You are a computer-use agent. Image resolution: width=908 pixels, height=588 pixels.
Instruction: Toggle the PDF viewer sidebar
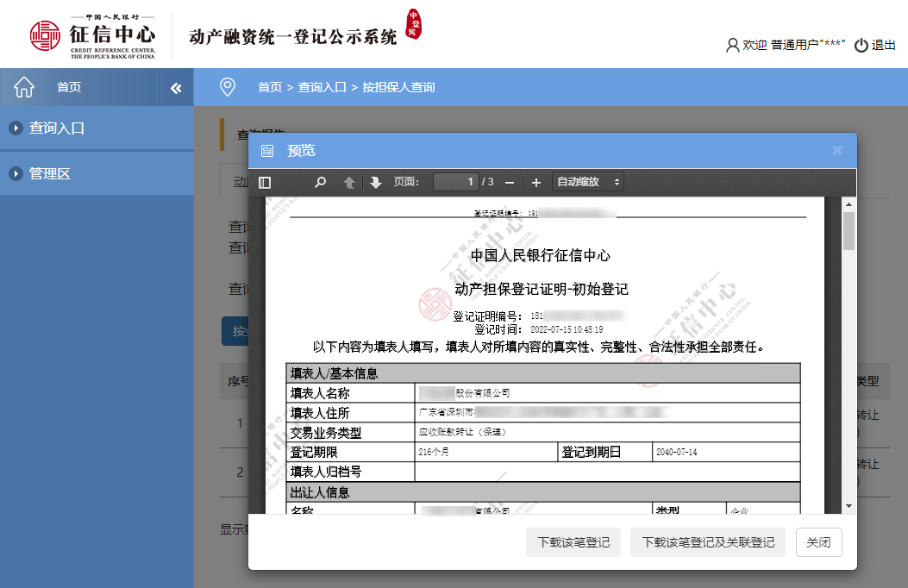265,182
